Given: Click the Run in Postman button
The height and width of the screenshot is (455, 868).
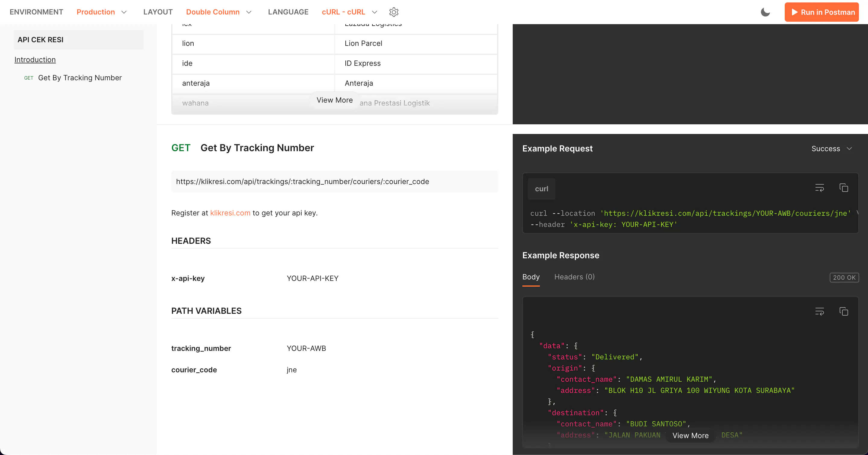Looking at the screenshot, I should tap(822, 12).
